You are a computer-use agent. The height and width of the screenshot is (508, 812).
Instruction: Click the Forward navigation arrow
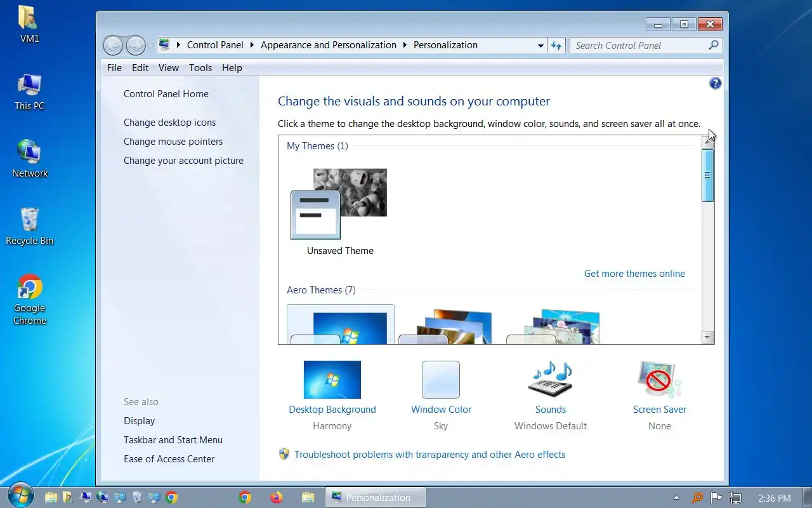[135, 45]
